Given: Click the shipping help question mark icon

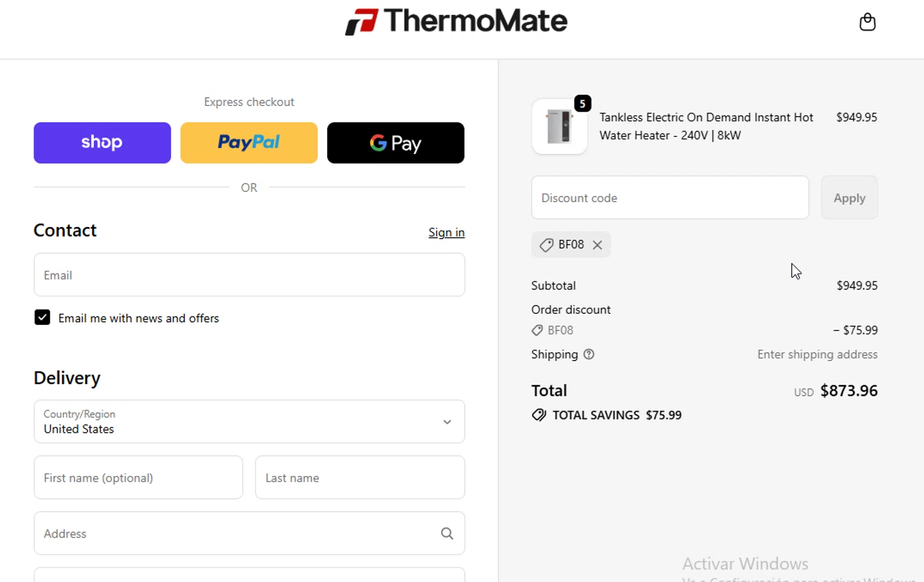Looking at the screenshot, I should [x=589, y=355].
